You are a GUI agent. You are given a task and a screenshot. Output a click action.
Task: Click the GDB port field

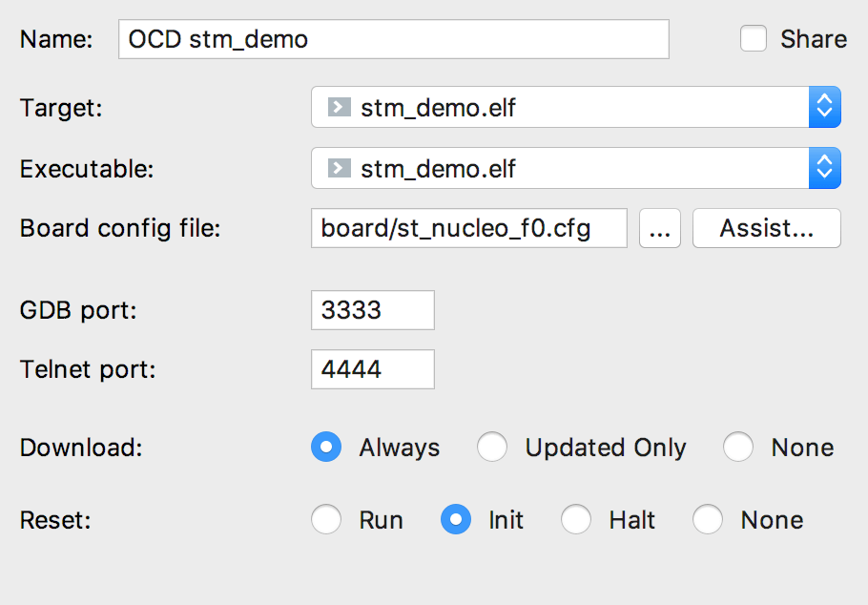point(372,310)
